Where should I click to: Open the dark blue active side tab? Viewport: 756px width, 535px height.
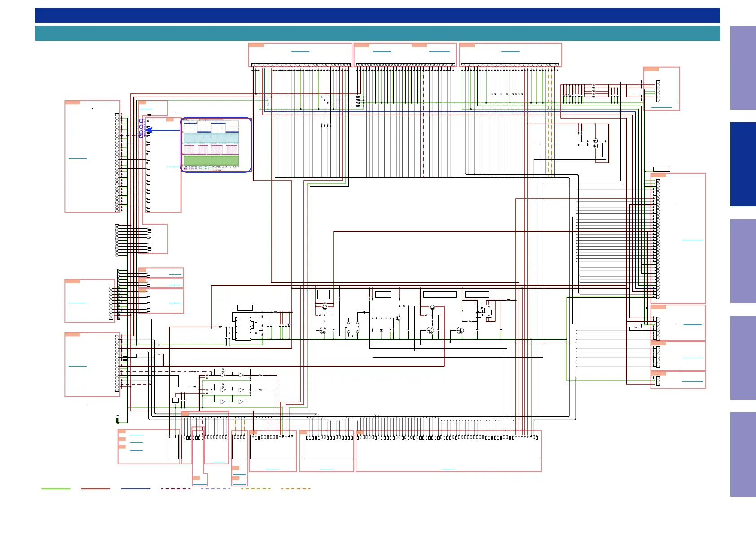click(743, 164)
